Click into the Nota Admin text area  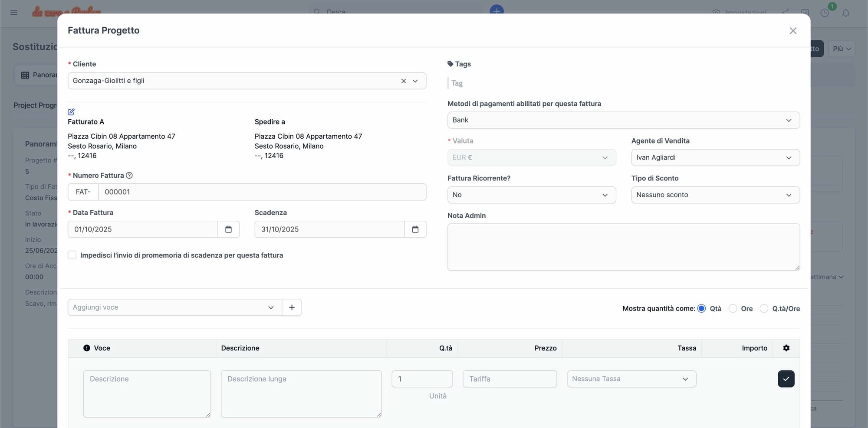tap(623, 247)
